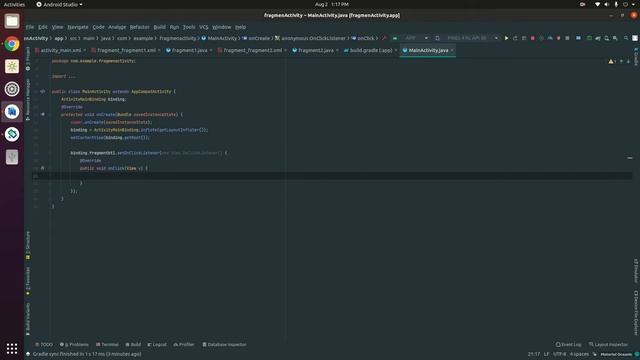
Task: Click the red Stop button in toolbar
Action: click(532, 38)
